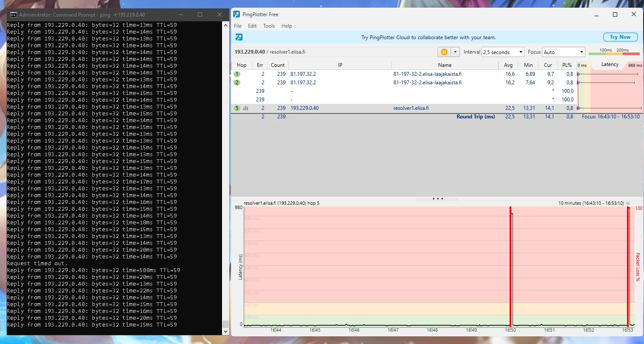Screen dimensions: 644x344
Task: Click hop 1 average value 16,6
Action: [x=510, y=74]
